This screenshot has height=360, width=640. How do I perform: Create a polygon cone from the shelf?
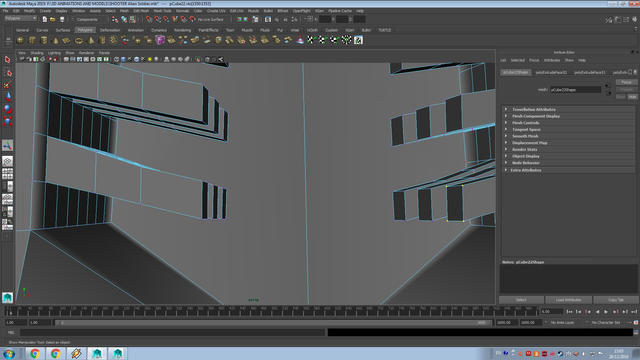55,40
